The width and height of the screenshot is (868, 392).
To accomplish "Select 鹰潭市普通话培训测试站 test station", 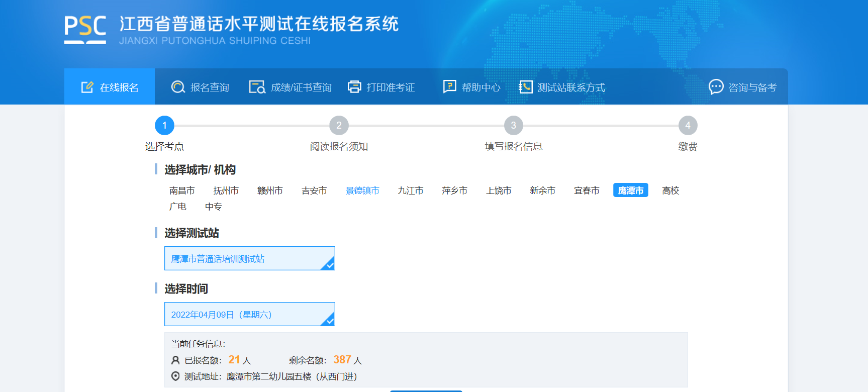I will 250,258.
